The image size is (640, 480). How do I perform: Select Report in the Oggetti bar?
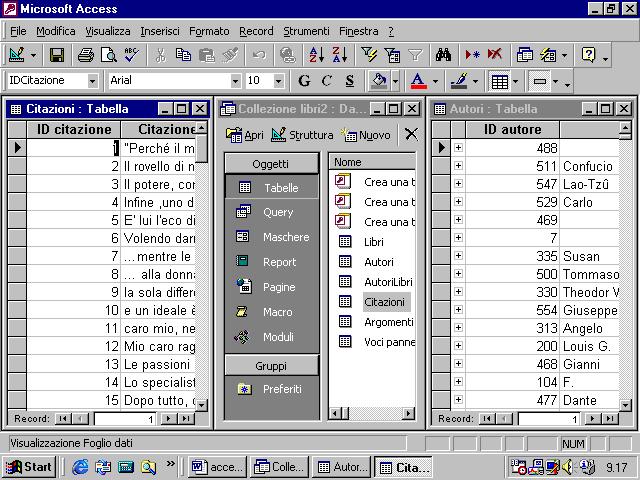(x=271, y=262)
